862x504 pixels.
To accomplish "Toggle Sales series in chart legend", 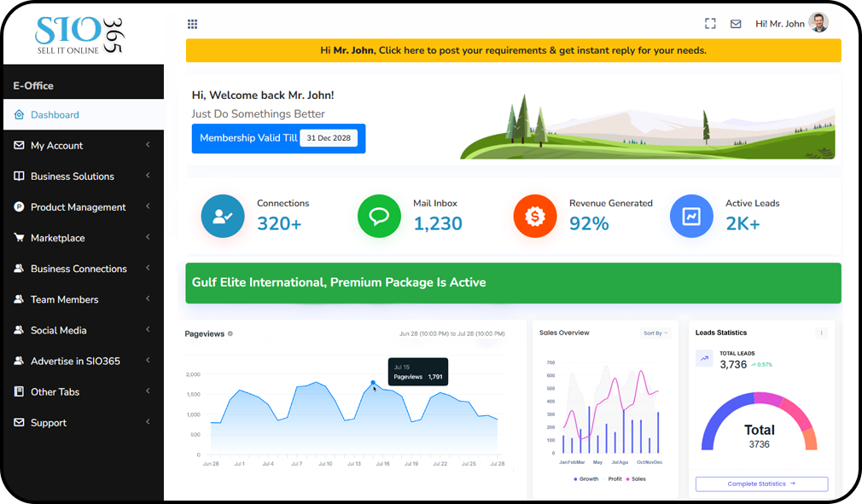I will (636, 479).
